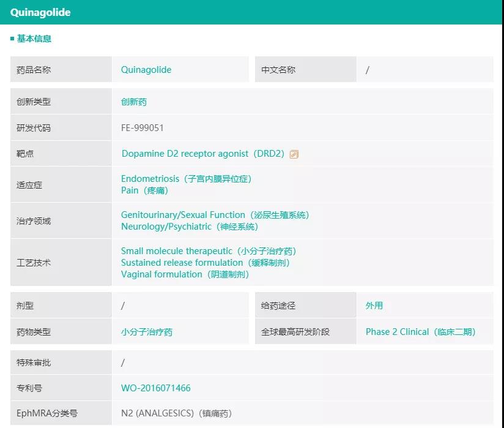Click the 适应症 label cell

point(61,184)
